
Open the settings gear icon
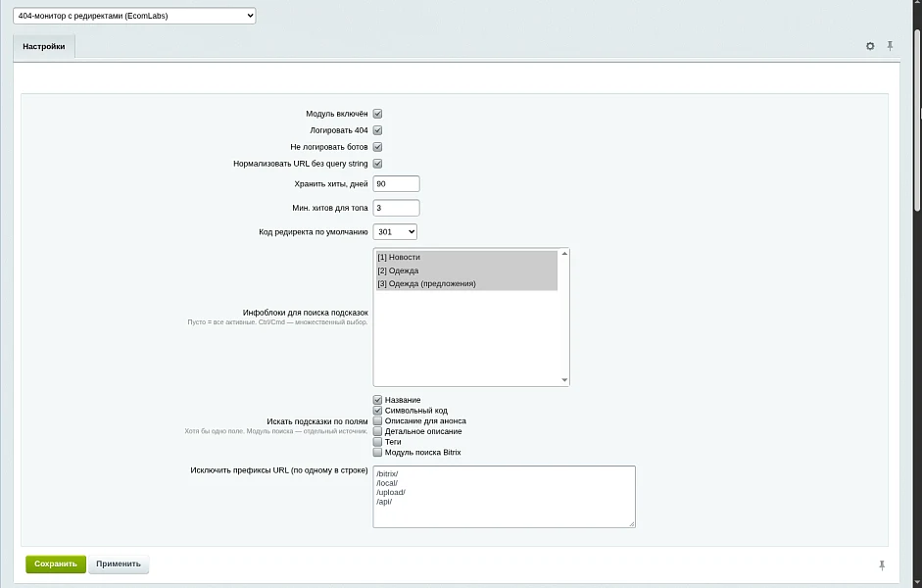(870, 46)
